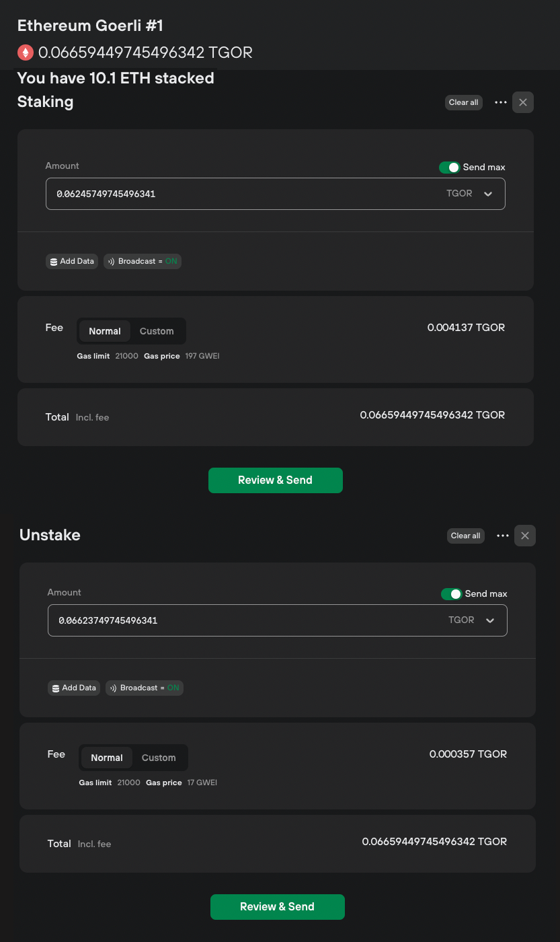
Task: Click the Staking amount input field
Action: click(202, 193)
